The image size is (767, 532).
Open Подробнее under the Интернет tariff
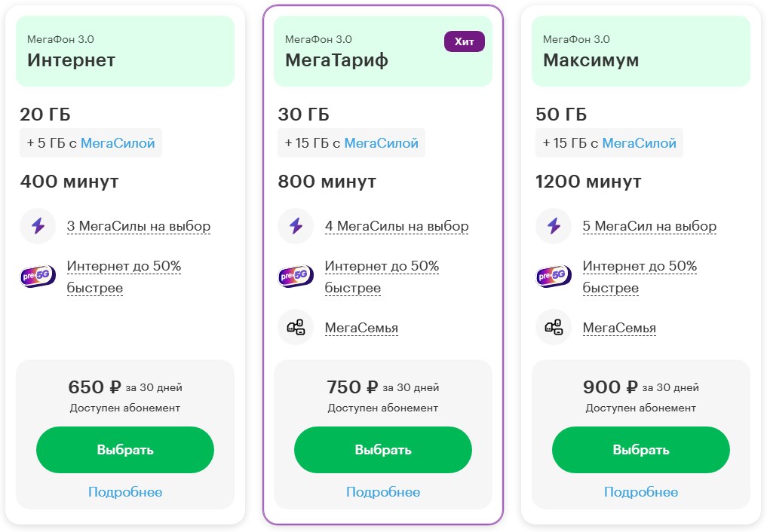(125, 491)
